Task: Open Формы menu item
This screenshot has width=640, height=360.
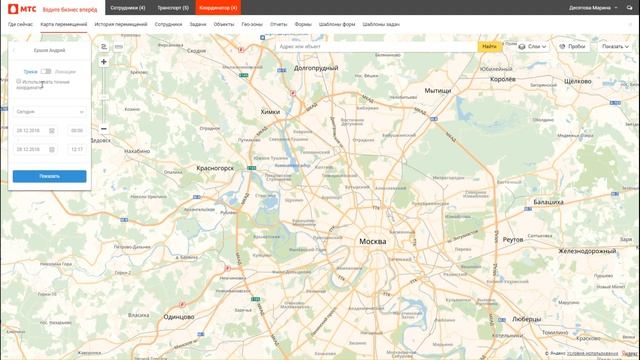Action: (x=303, y=24)
